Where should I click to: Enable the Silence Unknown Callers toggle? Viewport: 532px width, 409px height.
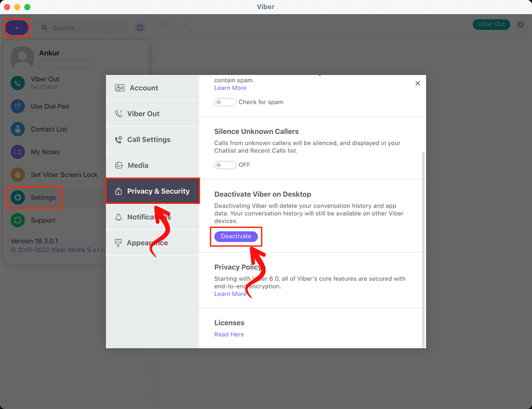[225, 165]
